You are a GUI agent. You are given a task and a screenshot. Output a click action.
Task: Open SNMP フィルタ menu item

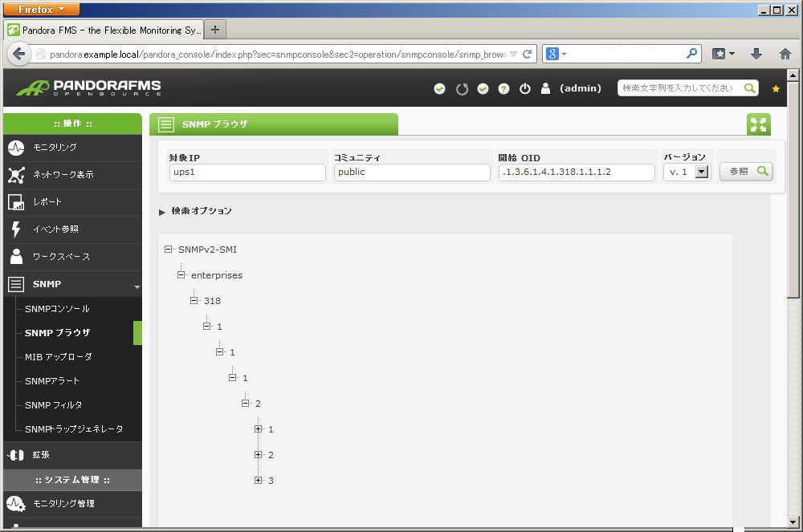(x=53, y=405)
